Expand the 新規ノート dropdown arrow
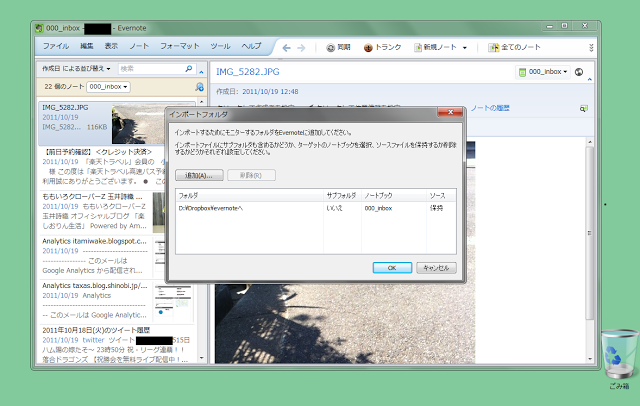The height and width of the screenshot is (406, 640). (464, 48)
